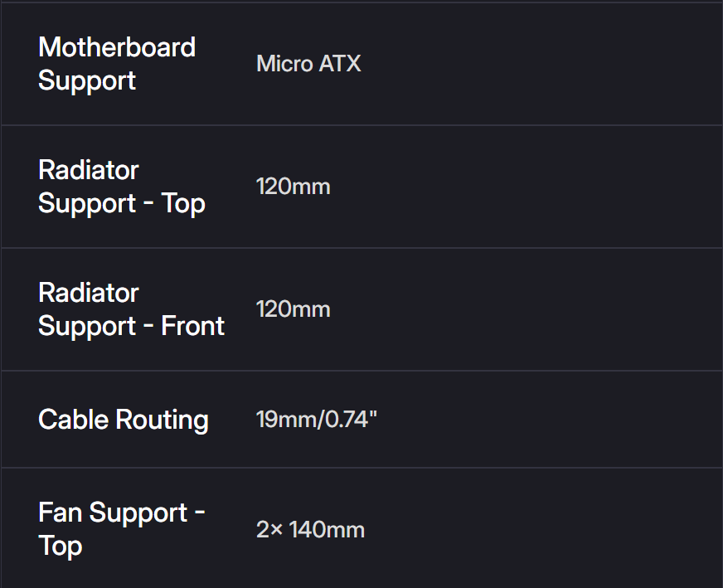Select 120mm value for Radiator Support - Top

coord(293,187)
